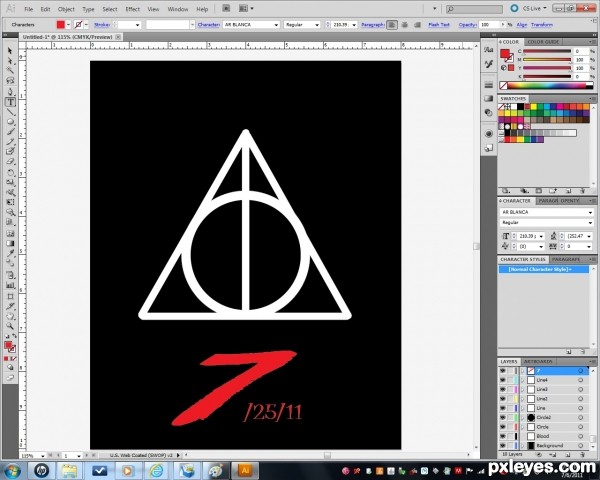Click the search field in the application bar
The width and height of the screenshot is (600, 480).
[474, 9]
